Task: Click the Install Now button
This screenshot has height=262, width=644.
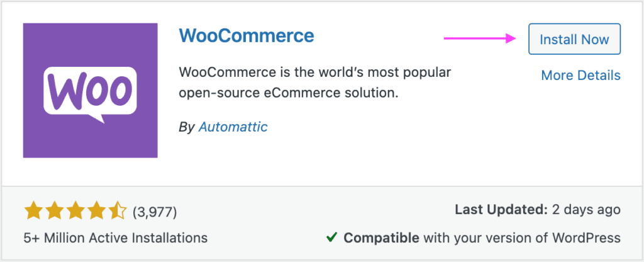Action: point(574,40)
